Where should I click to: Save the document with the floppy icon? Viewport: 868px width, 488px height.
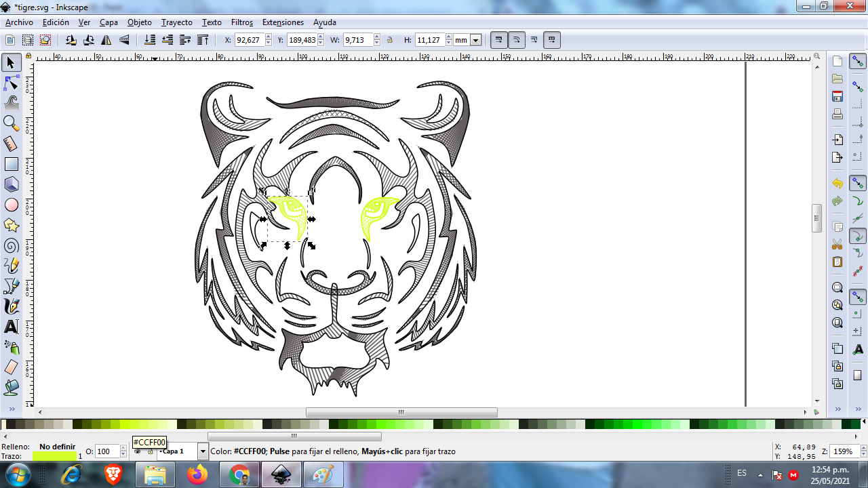coord(837,96)
